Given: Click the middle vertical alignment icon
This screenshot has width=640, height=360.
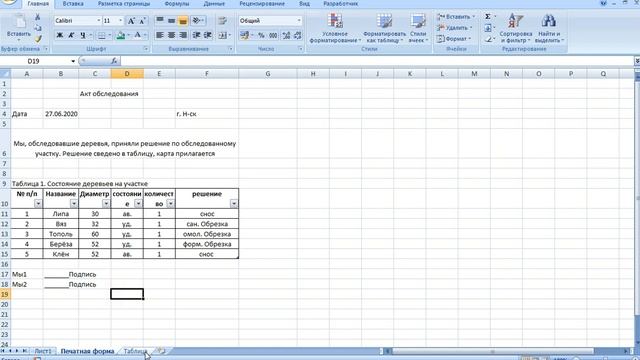Looking at the screenshot, I should (171, 20).
